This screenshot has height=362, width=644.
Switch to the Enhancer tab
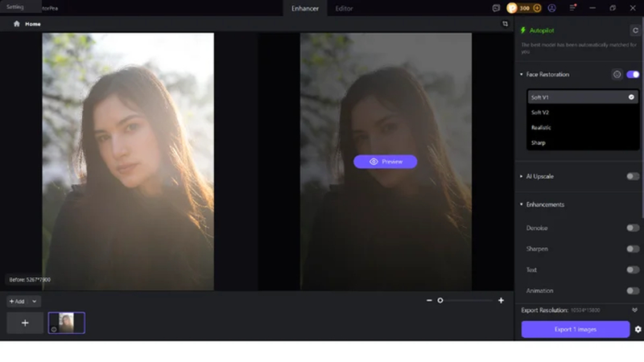tap(305, 8)
